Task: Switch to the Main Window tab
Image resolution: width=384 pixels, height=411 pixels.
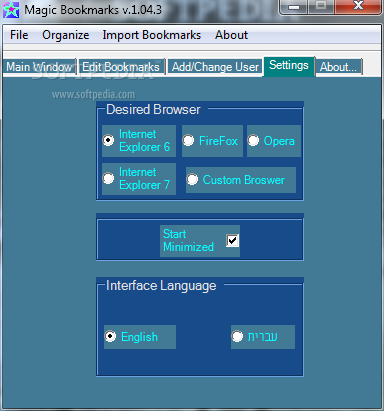Action: [39, 67]
